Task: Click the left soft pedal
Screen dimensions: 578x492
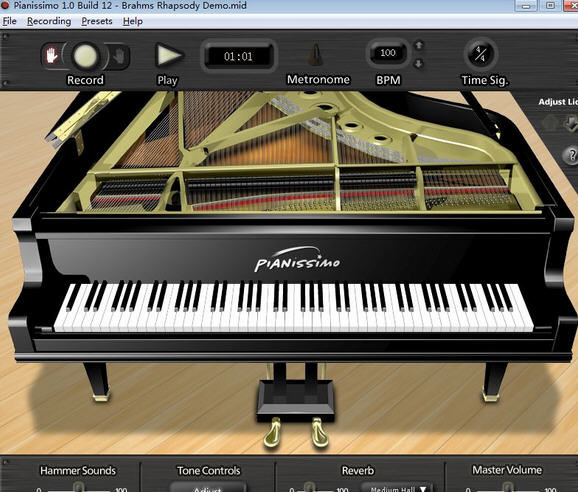Action: [x=272, y=432]
